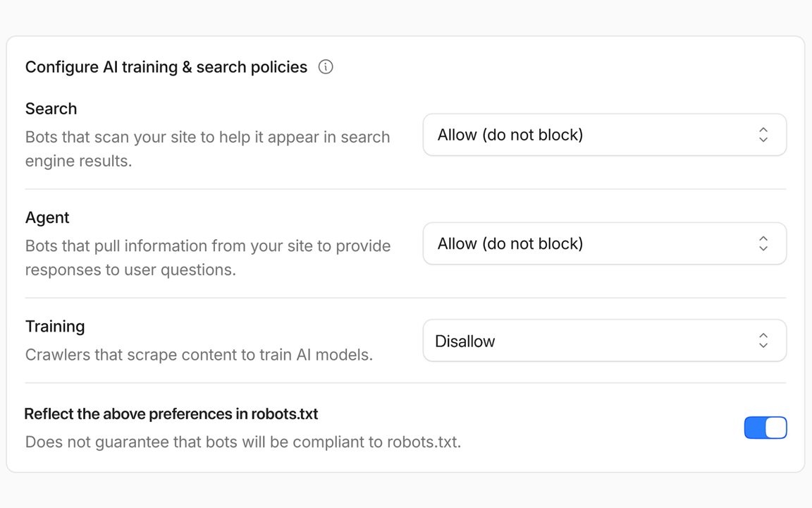Open the Agent policy dropdown
Screen dimensions: 812x508
click(604, 243)
